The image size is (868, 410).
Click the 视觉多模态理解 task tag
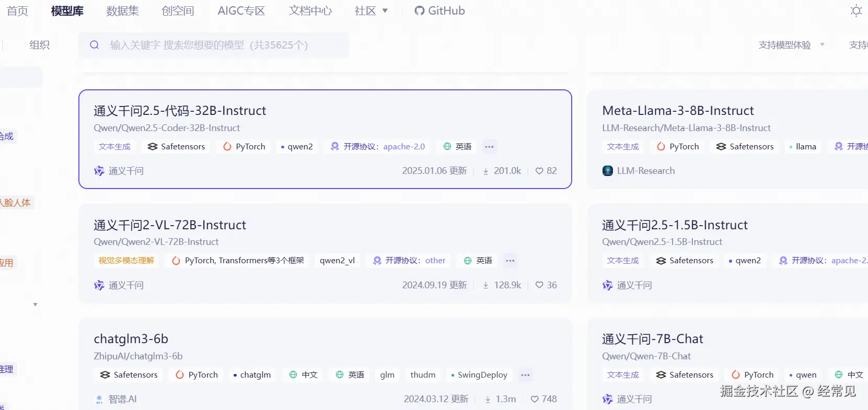point(126,261)
